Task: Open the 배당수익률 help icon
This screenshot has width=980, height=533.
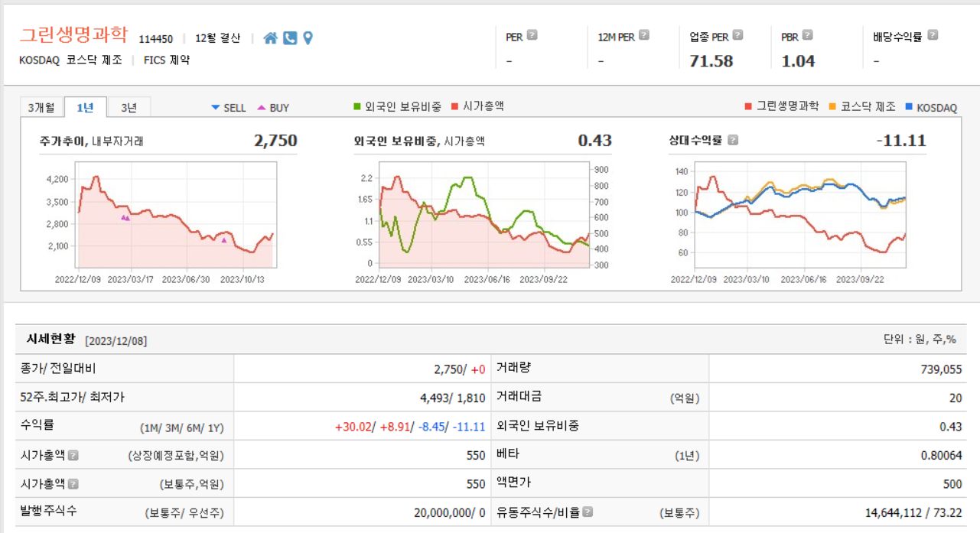Action: 931,35
